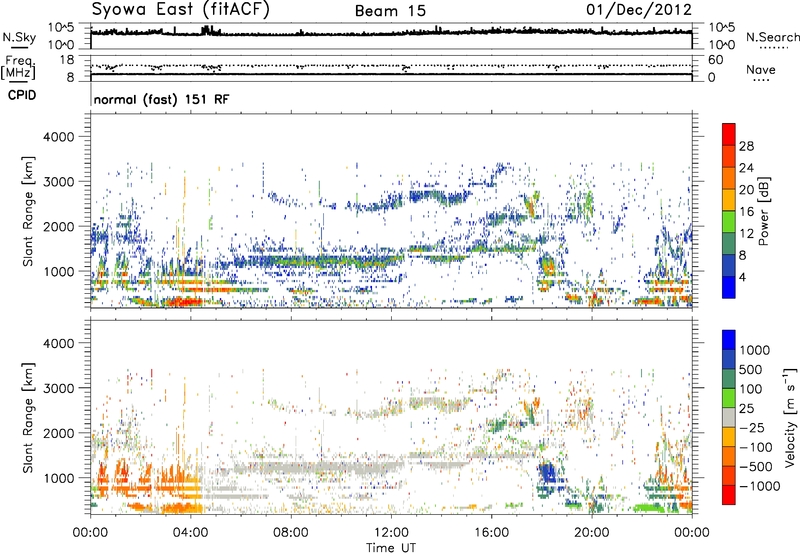Click the blue top of the Velocity color bar
The image size is (800, 554).
coord(729,340)
